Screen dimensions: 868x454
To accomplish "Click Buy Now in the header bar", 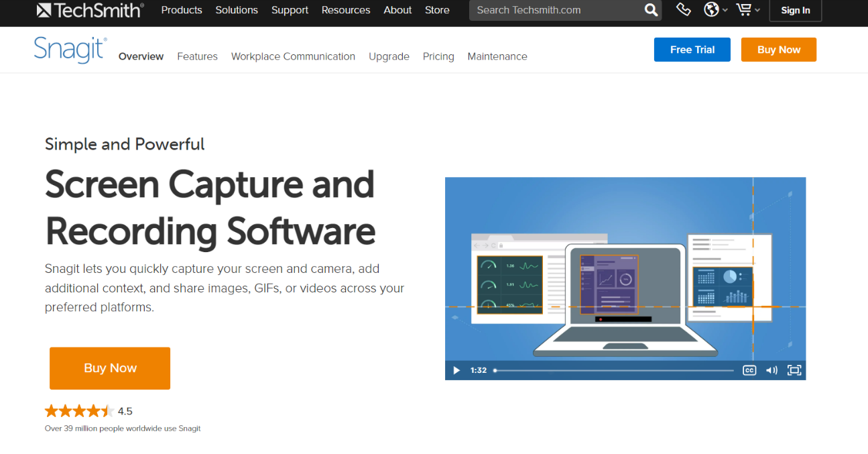I will pos(779,50).
